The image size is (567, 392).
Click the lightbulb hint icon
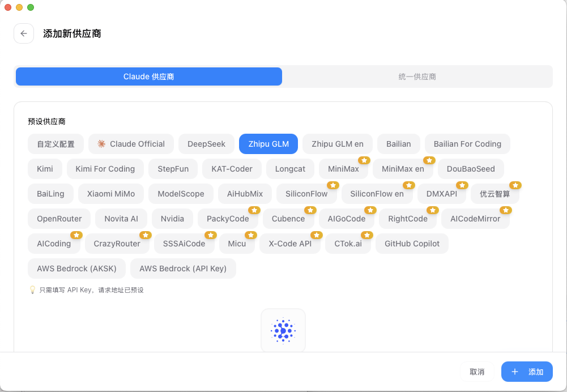[x=32, y=289]
